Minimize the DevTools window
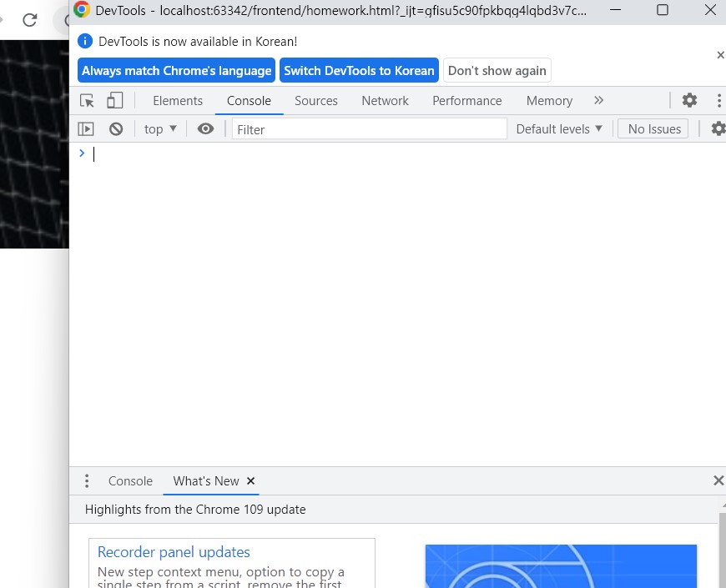 615,10
